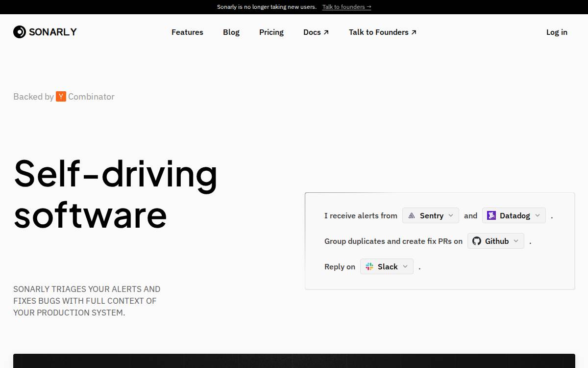The height and width of the screenshot is (368, 588).
Task: Open the Slack reply channel selector
Action: pos(387,266)
